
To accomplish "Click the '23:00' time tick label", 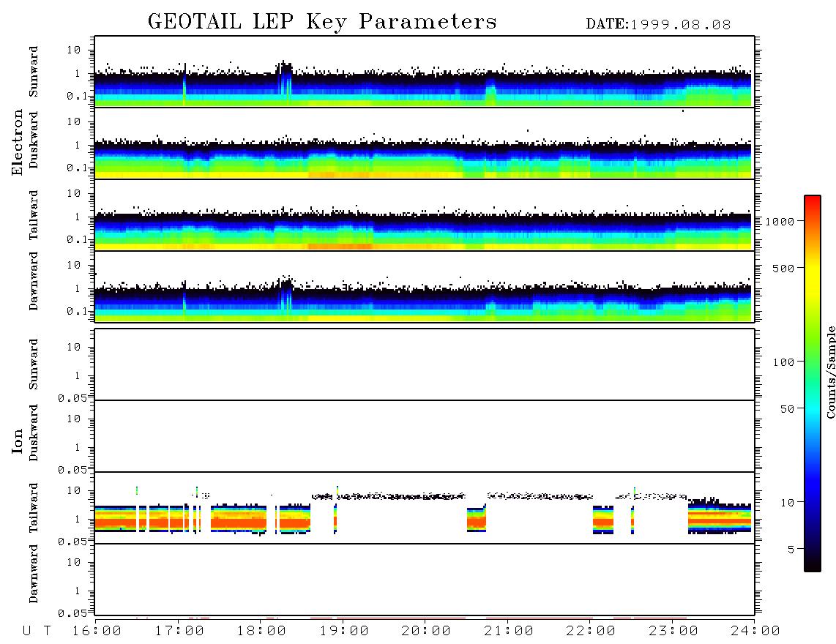I will point(673,632).
